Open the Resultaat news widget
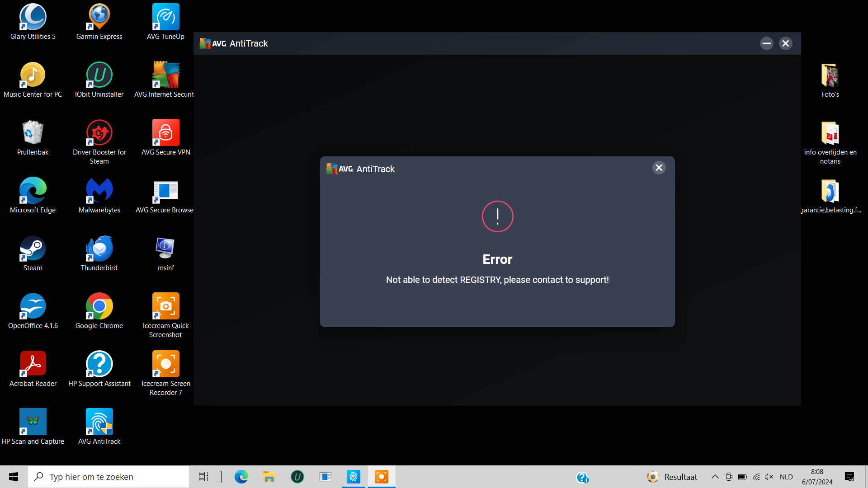The width and height of the screenshot is (868, 488). coord(672,477)
